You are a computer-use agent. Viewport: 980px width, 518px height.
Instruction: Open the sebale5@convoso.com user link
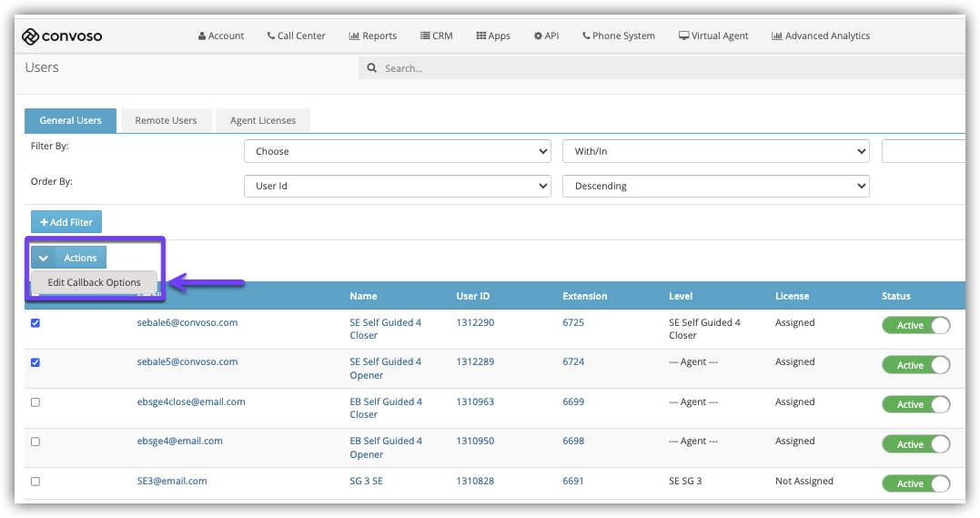(x=187, y=361)
